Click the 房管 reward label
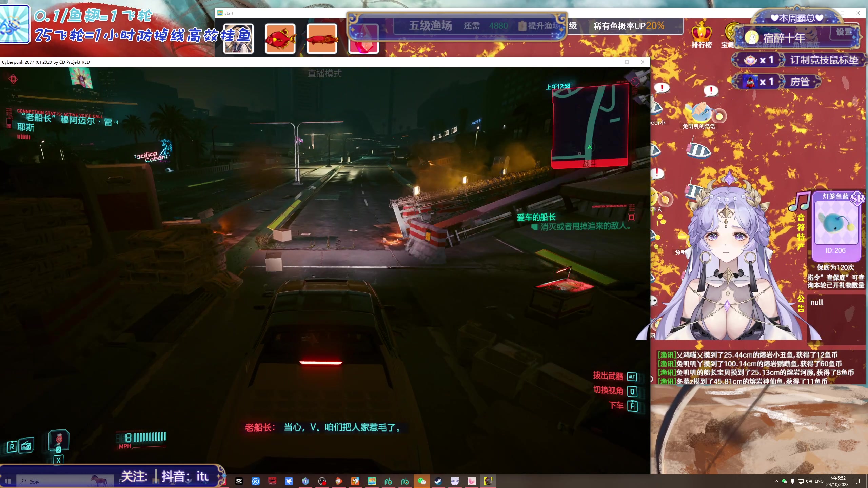Image resolution: width=868 pixels, height=488 pixels. [x=800, y=82]
